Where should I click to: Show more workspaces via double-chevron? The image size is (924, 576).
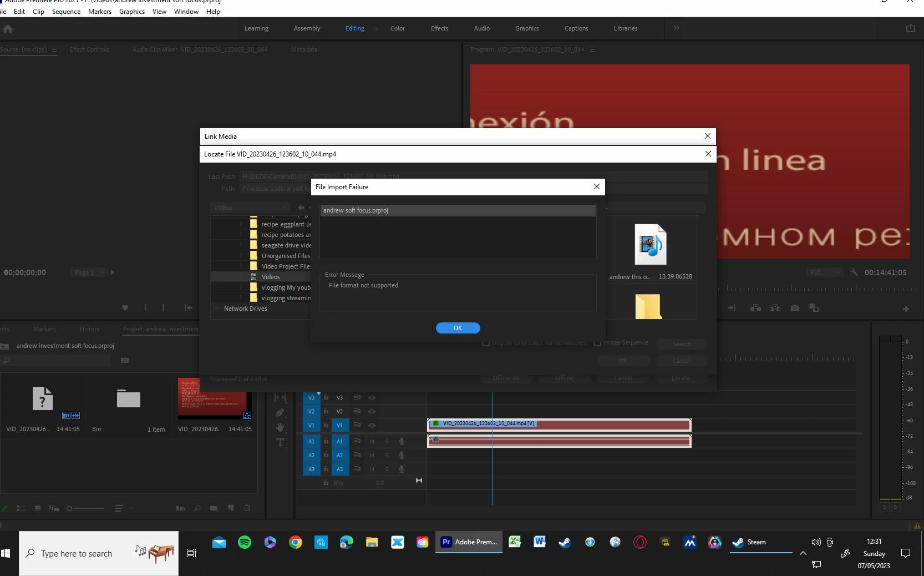tap(677, 28)
